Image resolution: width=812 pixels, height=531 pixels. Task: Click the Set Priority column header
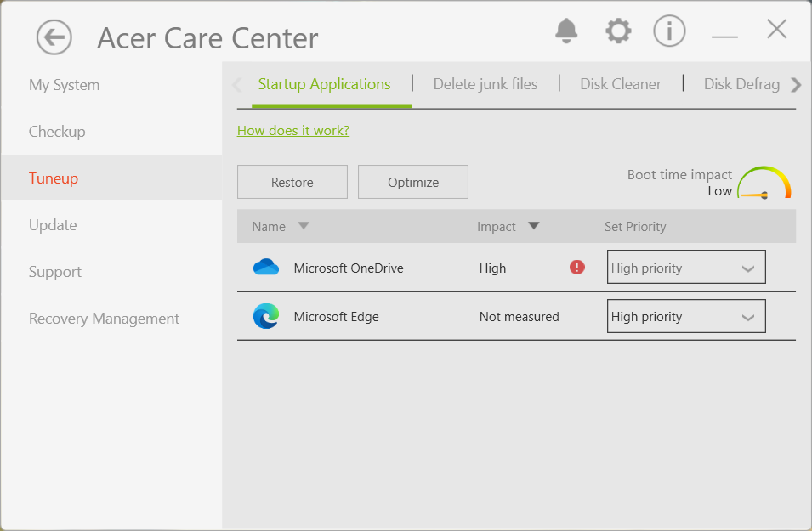[635, 226]
